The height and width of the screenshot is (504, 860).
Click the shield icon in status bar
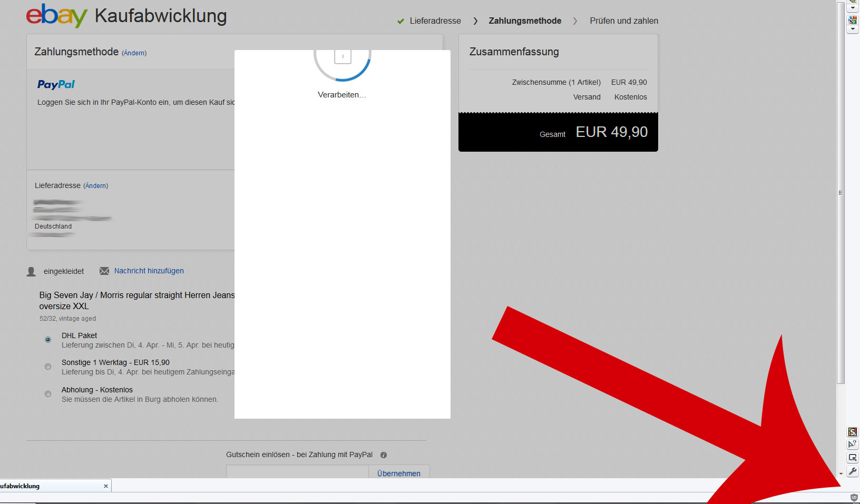854,498
